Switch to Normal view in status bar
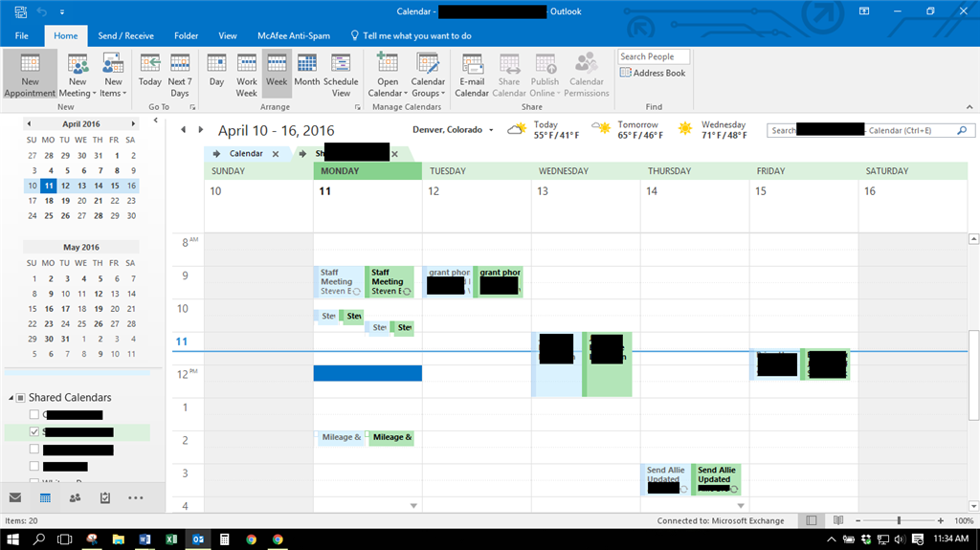This screenshot has height=550, width=980. click(x=812, y=520)
